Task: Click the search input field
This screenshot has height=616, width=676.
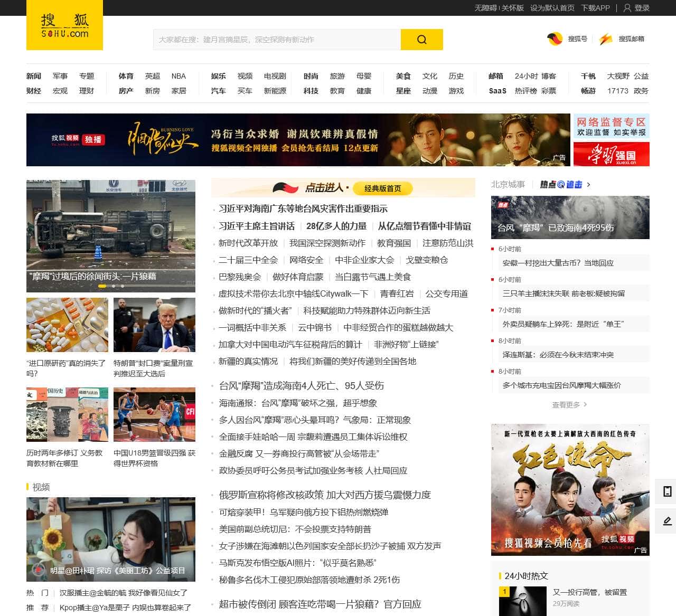Action: [x=275, y=39]
